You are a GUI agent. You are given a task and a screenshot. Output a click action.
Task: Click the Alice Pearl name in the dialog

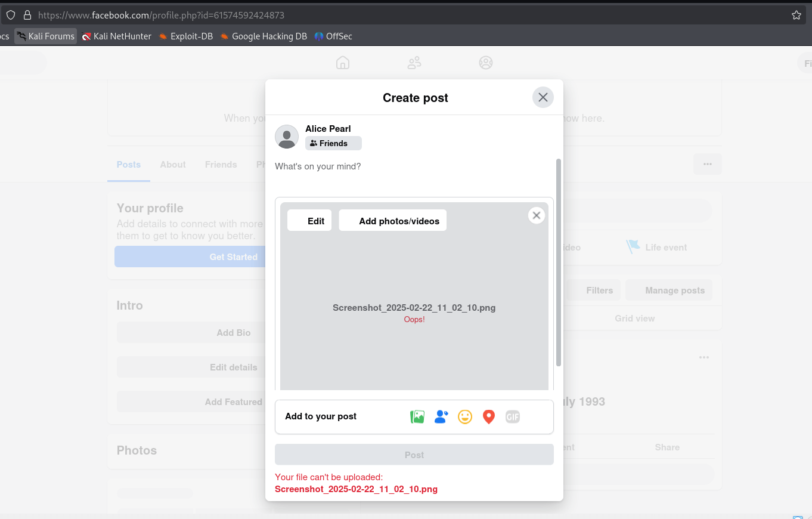point(328,129)
